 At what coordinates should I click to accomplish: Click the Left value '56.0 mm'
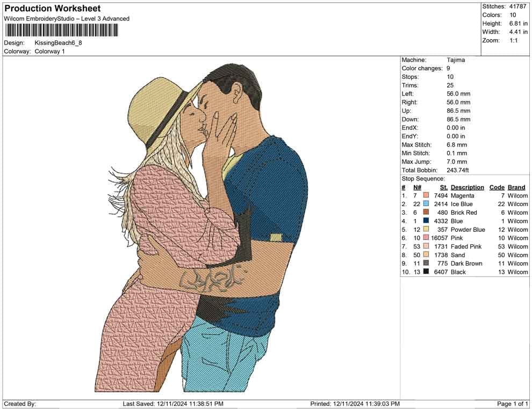point(458,94)
